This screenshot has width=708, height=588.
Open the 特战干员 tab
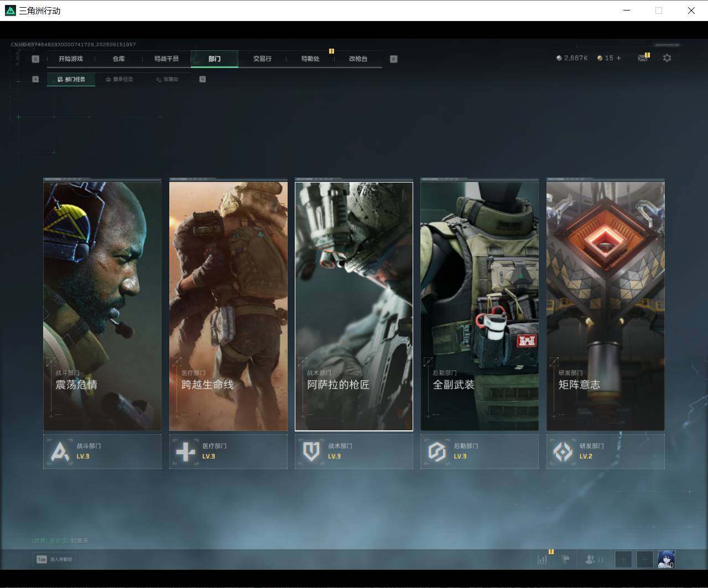coord(166,59)
